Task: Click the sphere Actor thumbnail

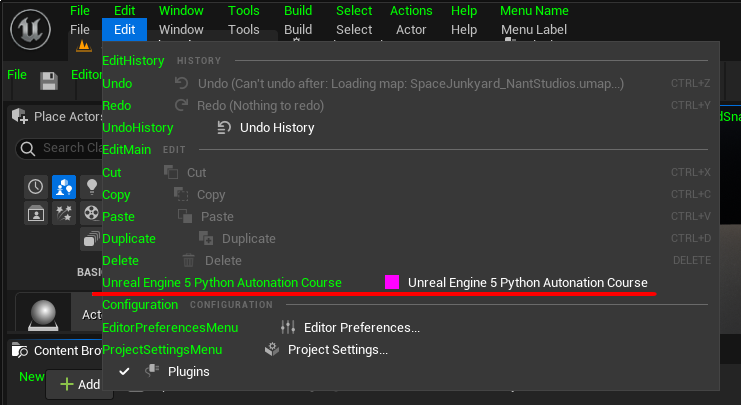Action: pyautogui.click(x=43, y=313)
